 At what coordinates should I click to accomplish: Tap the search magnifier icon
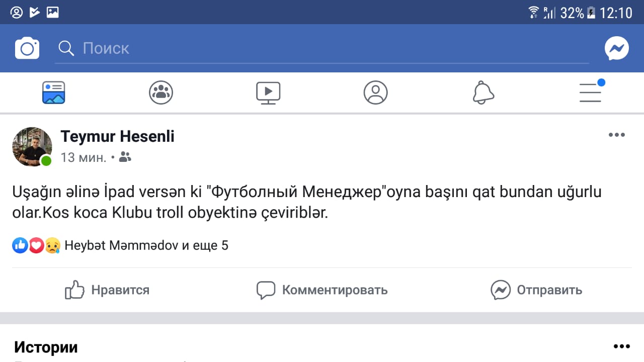[x=66, y=48]
